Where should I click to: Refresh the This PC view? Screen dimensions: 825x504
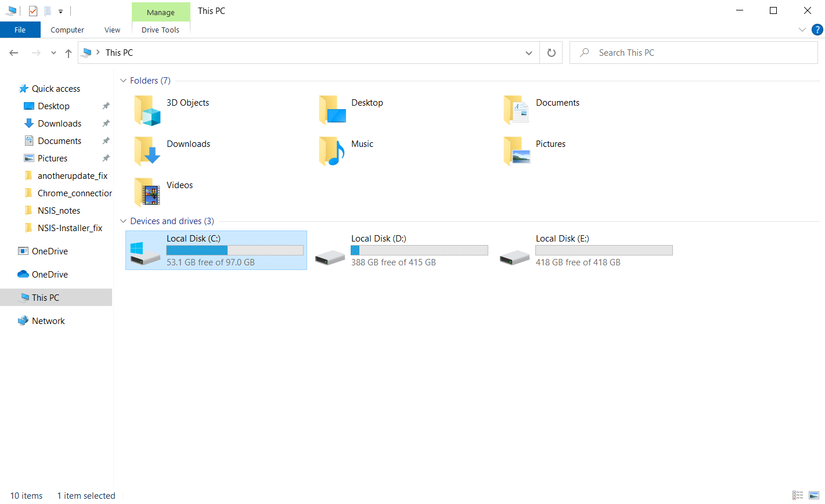[x=552, y=53]
